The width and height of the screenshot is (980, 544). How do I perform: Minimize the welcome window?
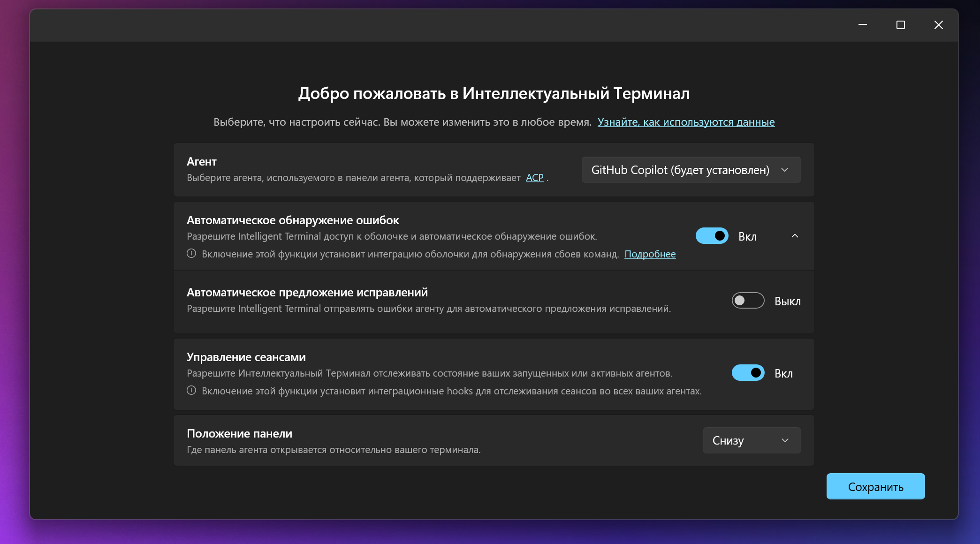(x=862, y=25)
